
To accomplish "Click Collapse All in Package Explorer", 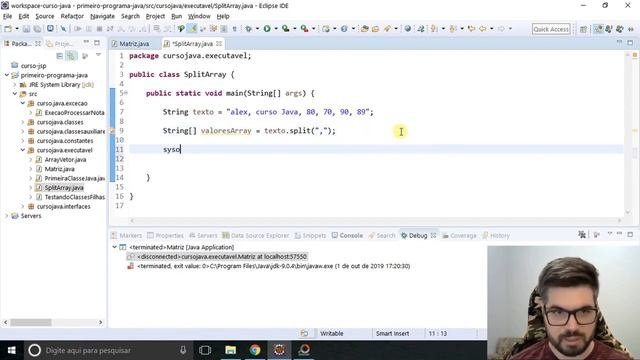I will 60,56.
